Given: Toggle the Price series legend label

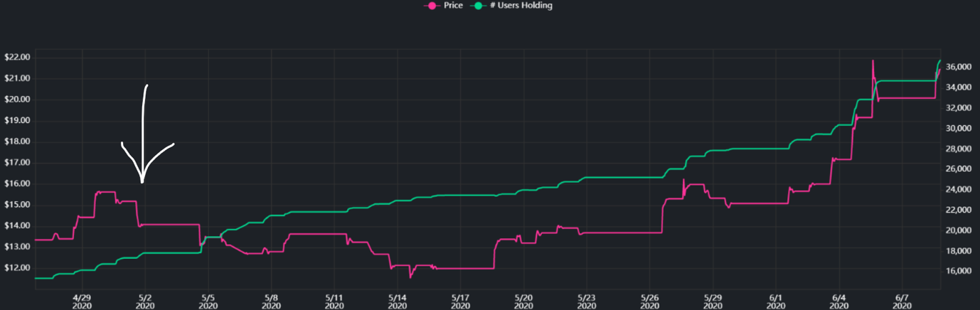Looking at the screenshot, I should (453, 6).
